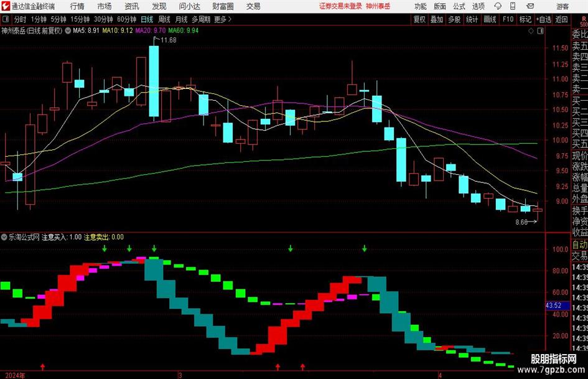
Task: Open the 功能 menu
Action: [x=421, y=6]
